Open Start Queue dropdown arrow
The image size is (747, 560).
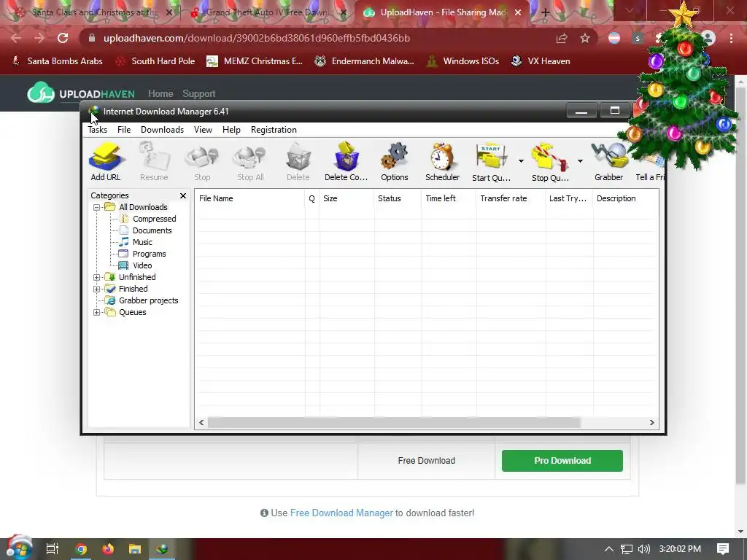521,161
